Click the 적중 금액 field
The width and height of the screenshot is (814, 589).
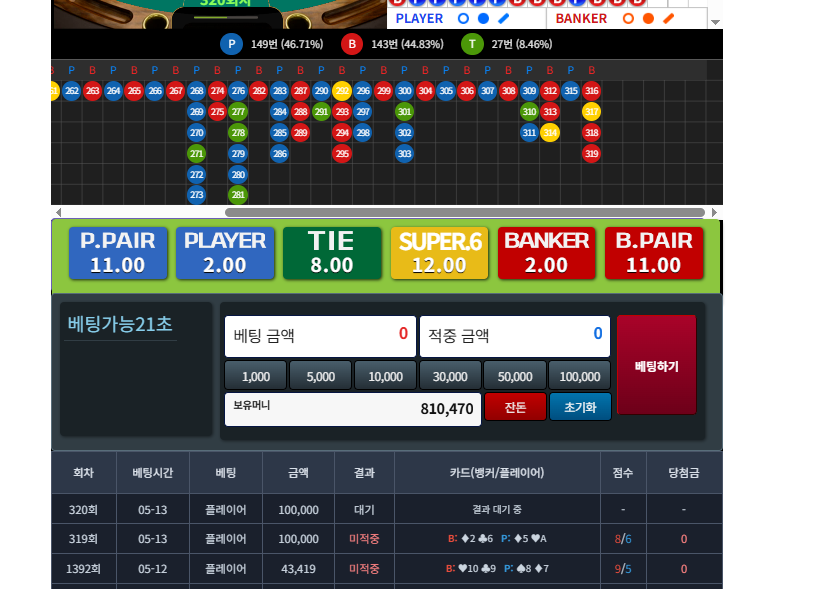click(514, 336)
